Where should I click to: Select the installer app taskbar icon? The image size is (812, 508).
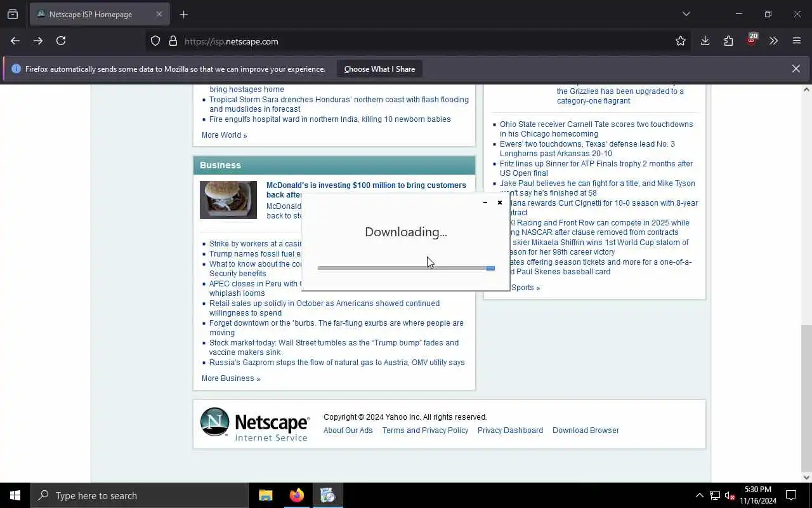[327, 495]
